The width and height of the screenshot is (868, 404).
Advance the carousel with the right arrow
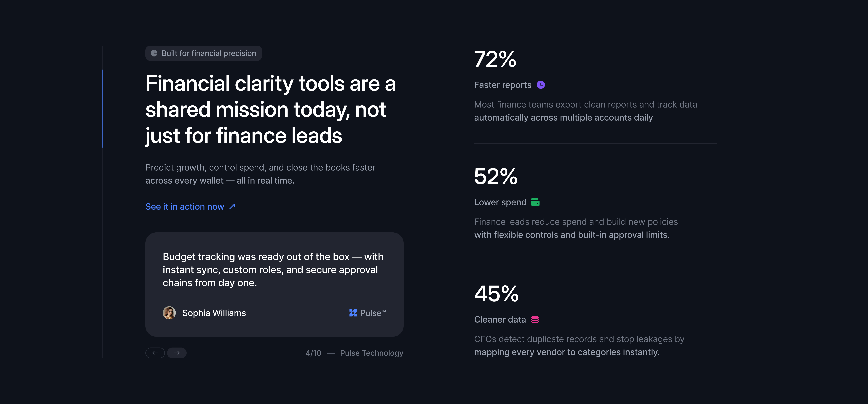coord(177,353)
